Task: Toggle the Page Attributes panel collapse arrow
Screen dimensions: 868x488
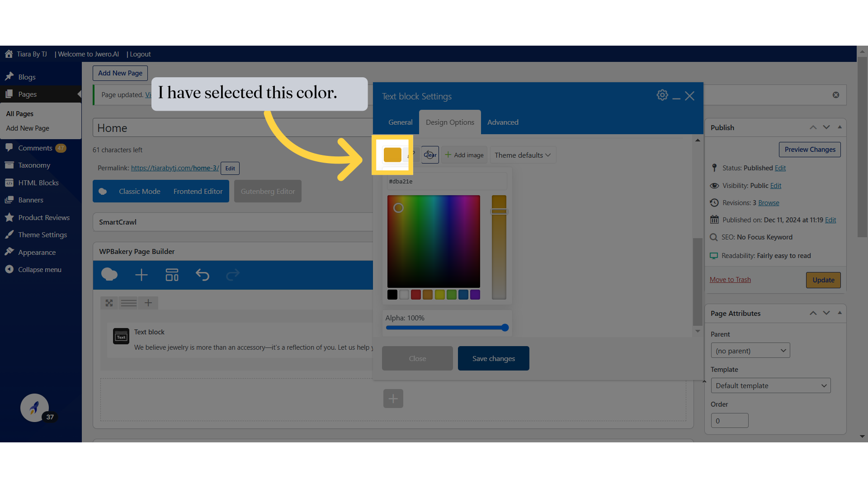Action: click(840, 313)
